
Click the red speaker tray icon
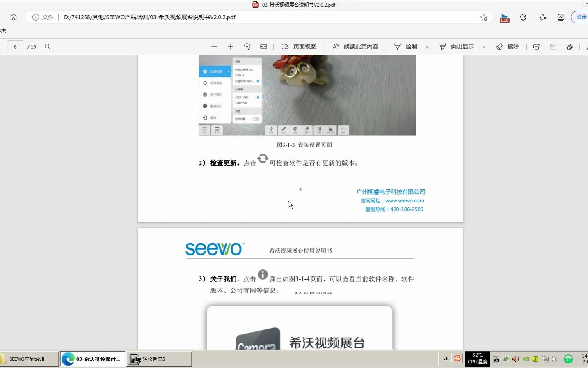pyautogui.click(x=516, y=359)
